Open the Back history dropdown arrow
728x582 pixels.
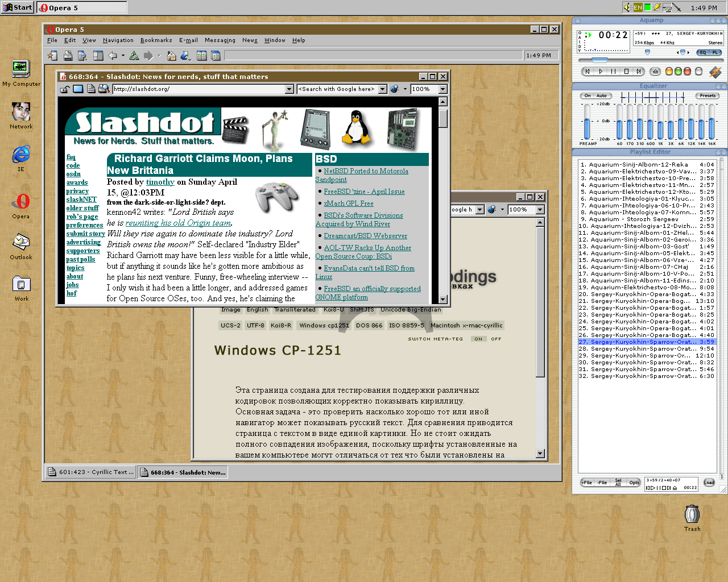(123, 56)
